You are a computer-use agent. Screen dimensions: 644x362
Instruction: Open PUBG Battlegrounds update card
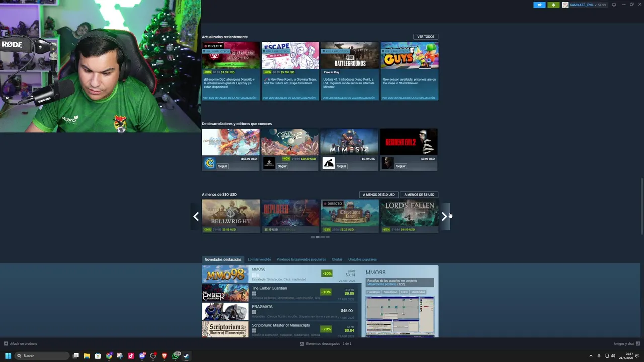pos(350,71)
